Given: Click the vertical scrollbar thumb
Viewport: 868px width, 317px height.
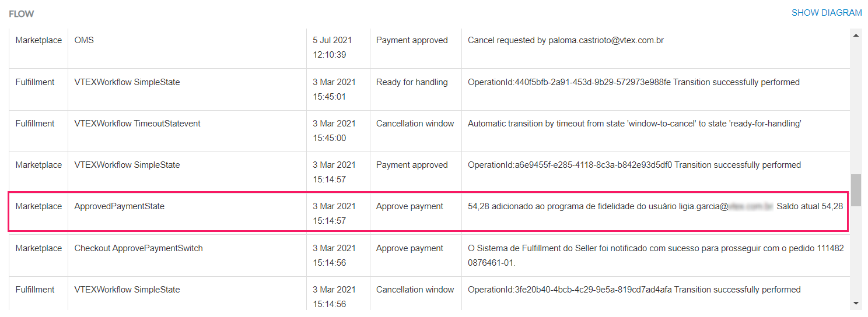Looking at the screenshot, I should [x=856, y=190].
